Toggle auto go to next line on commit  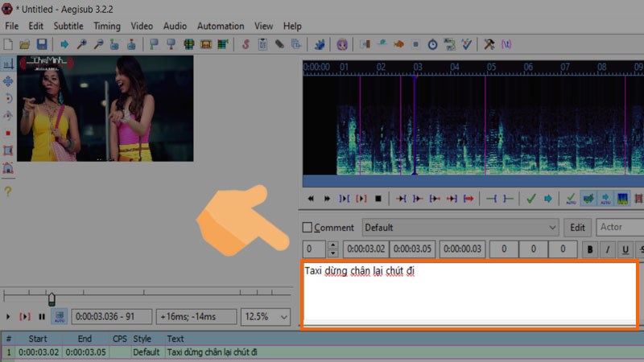[588, 199]
